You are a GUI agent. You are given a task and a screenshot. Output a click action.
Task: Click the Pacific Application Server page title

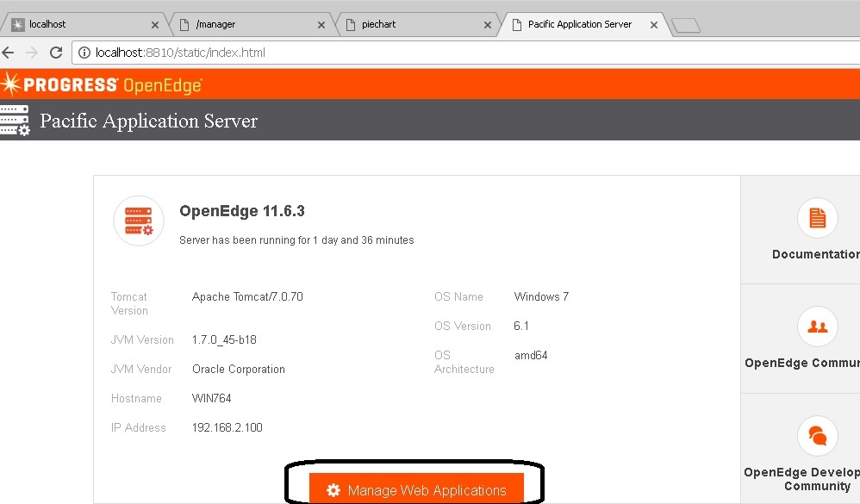click(x=148, y=121)
